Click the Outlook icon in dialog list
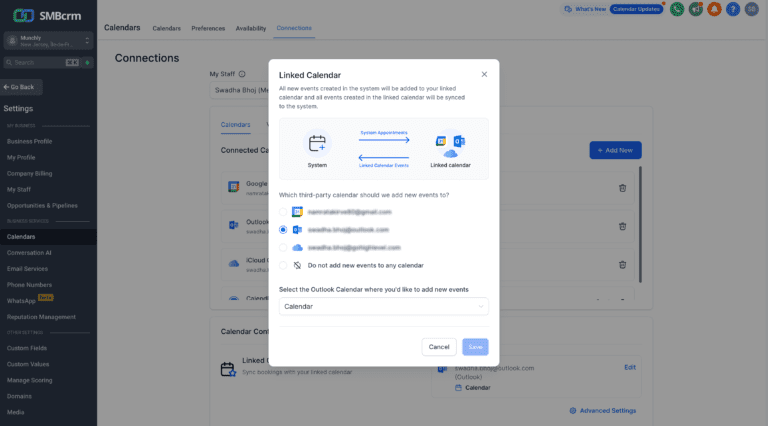The height and width of the screenshot is (426, 768). point(297,230)
